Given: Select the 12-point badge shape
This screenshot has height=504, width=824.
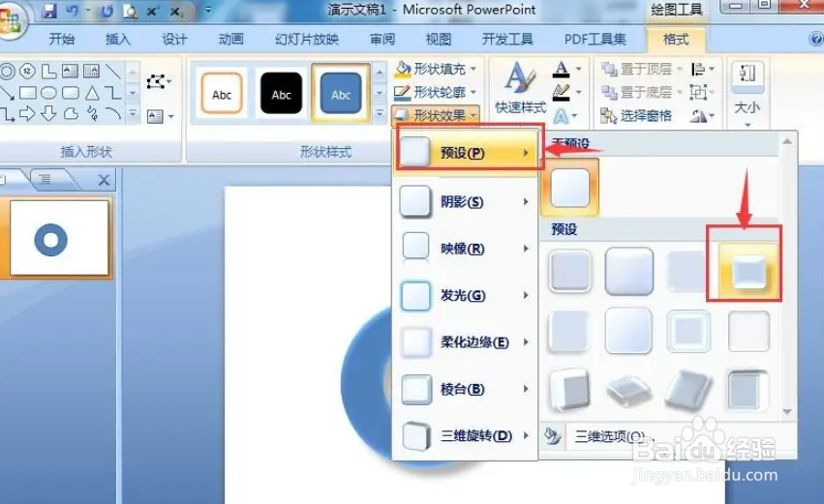Looking at the screenshot, I should coord(27,71).
